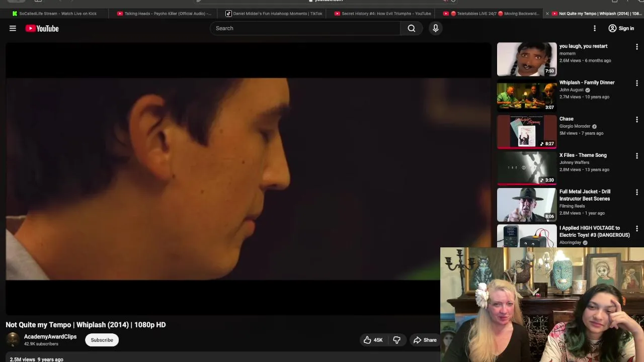Open X Files - Theme Song thumbnail

point(527,168)
